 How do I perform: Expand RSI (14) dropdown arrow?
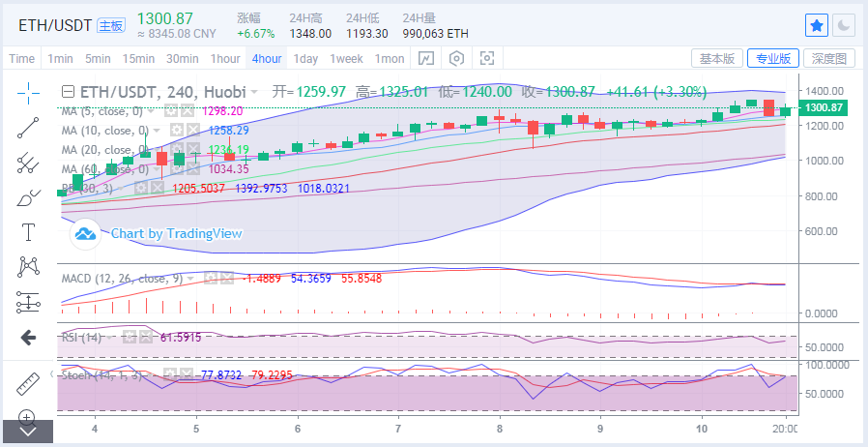click(x=109, y=338)
